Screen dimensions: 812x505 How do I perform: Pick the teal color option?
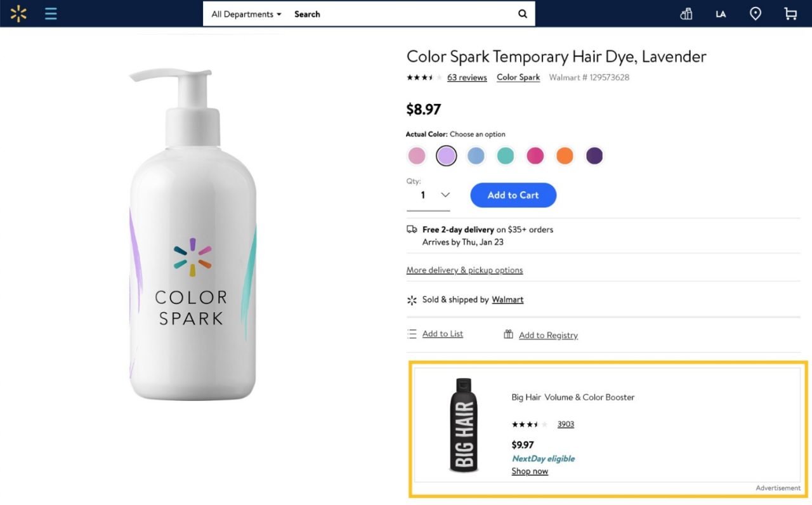click(506, 155)
